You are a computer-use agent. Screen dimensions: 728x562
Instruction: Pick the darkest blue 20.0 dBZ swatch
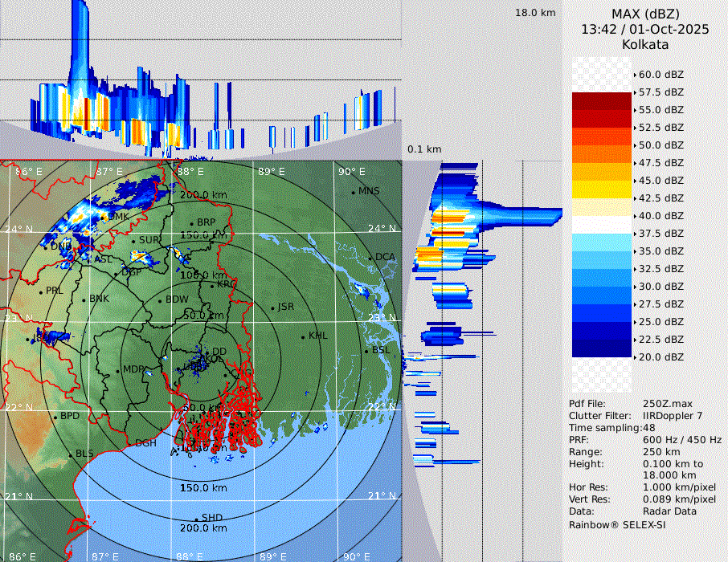(x=602, y=348)
